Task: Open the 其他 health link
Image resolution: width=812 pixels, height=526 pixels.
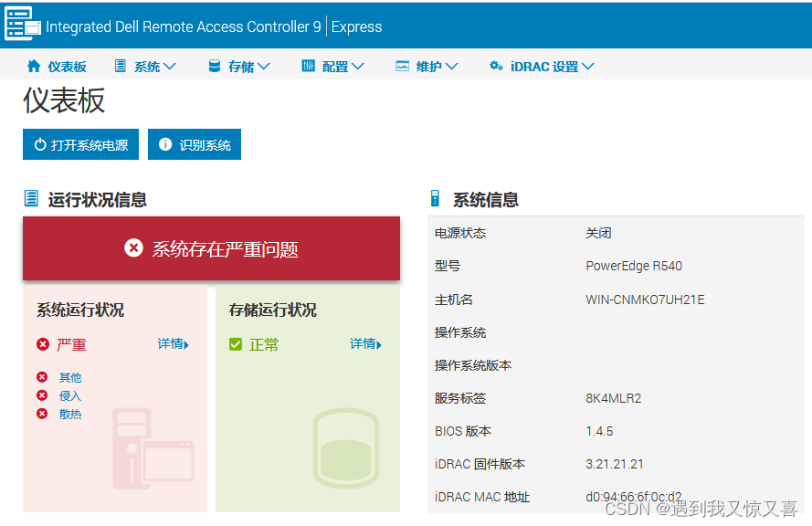Action: click(x=70, y=377)
